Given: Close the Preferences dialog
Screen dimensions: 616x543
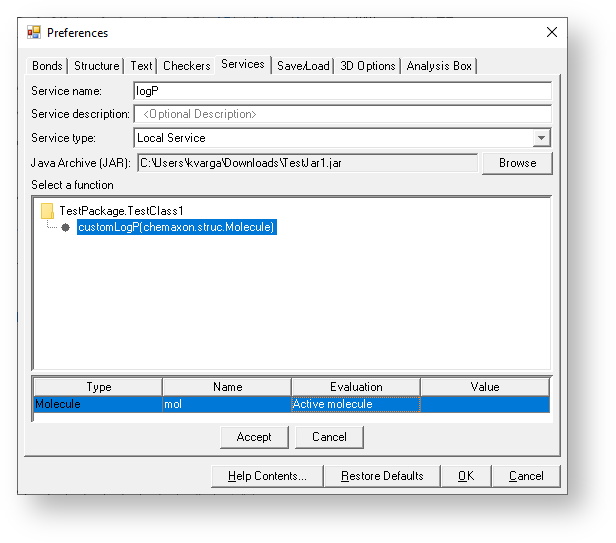Looking at the screenshot, I should [x=551, y=32].
